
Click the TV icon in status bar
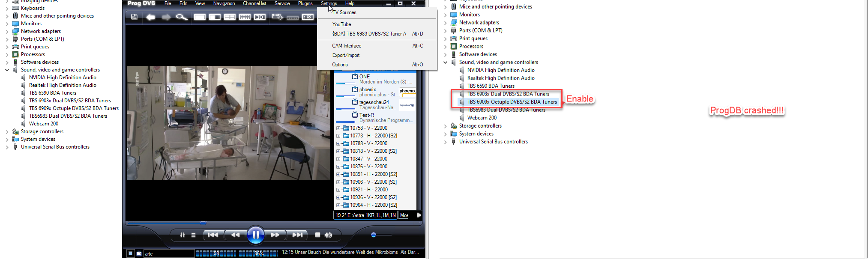[139, 253]
